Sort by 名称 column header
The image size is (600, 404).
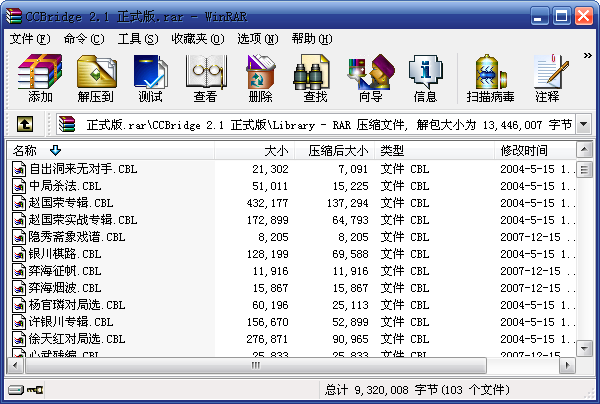pos(111,151)
